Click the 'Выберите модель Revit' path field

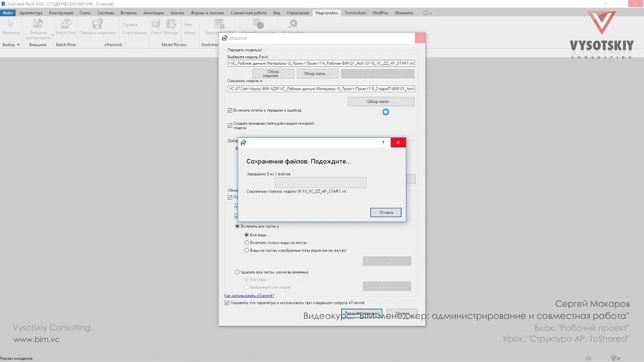pyautogui.click(x=321, y=63)
